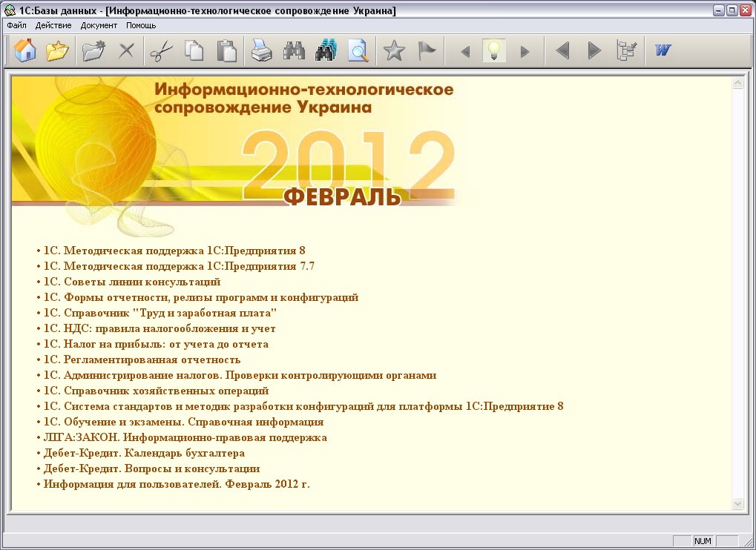Open the Файл menu
756x550 pixels.
[17, 25]
